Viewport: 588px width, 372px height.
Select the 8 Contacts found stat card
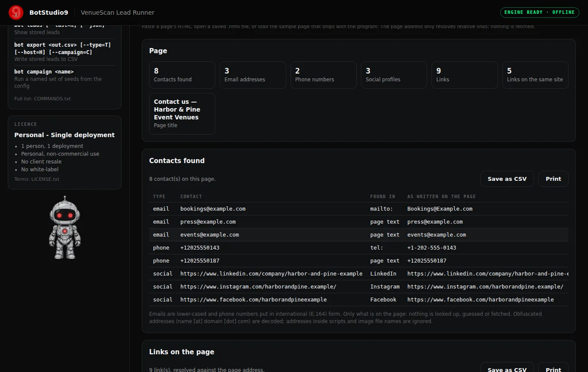pyautogui.click(x=182, y=75)
